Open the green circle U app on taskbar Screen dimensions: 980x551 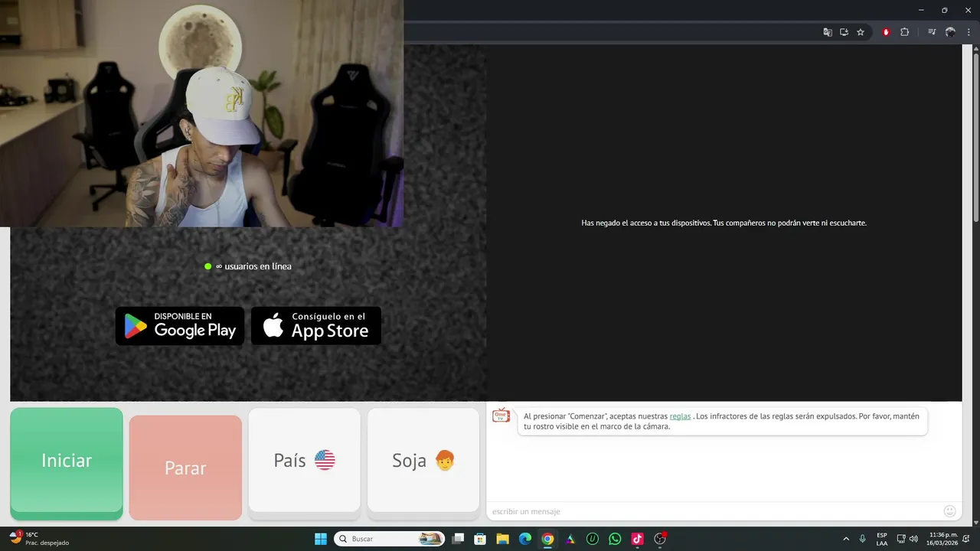(593, 539)
